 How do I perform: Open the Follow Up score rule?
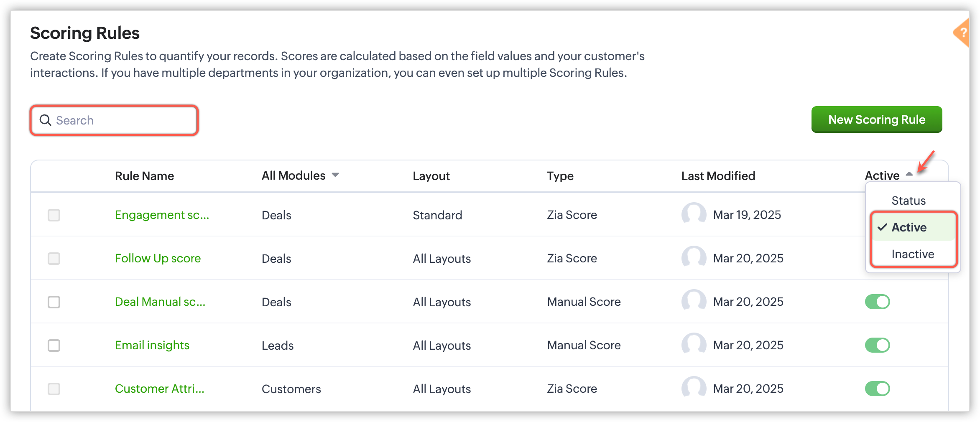pyautogui.click(x=158, y=258)
